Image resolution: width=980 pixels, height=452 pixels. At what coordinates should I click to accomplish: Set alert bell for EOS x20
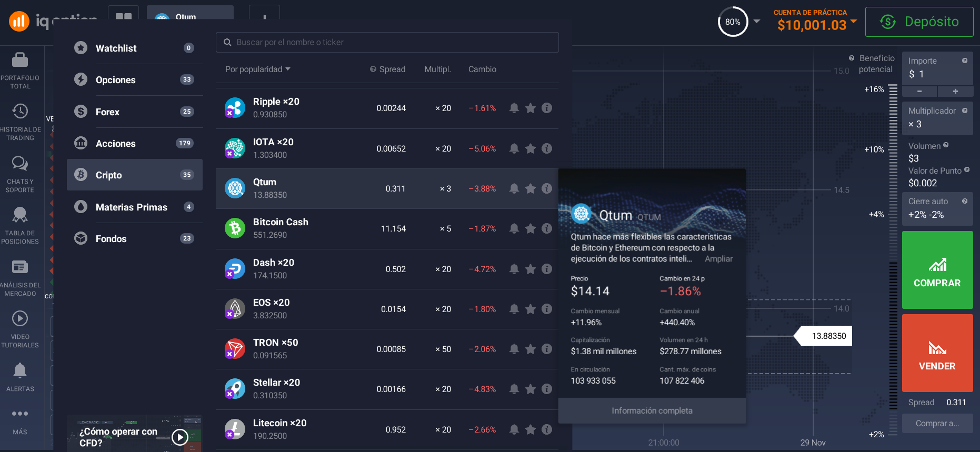click(x=514, y=309)
